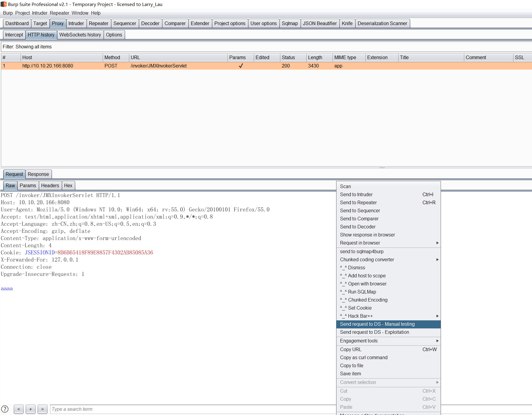Viewport: 532px width, 415px height.
Task: Select the Request tab
Action: pyautogui.click(x=14, y=174)
